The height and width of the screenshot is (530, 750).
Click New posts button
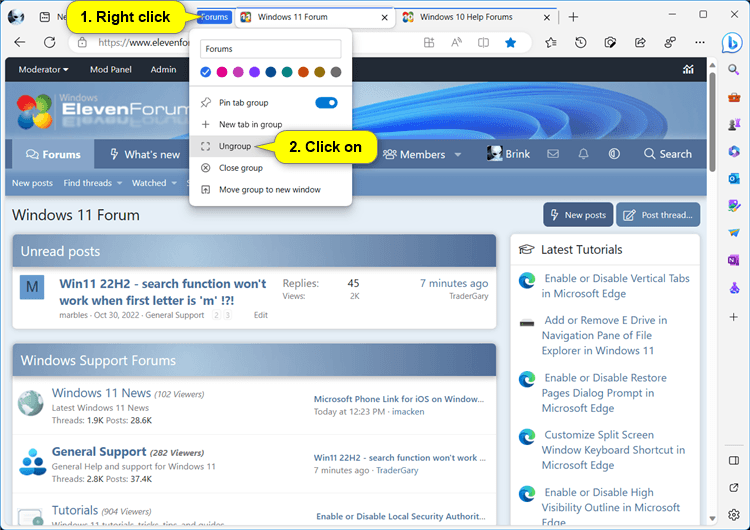578,215
